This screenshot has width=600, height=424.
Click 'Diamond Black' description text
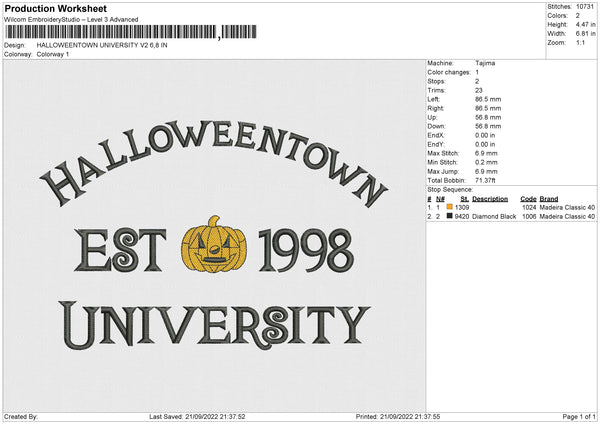[494, 217]
